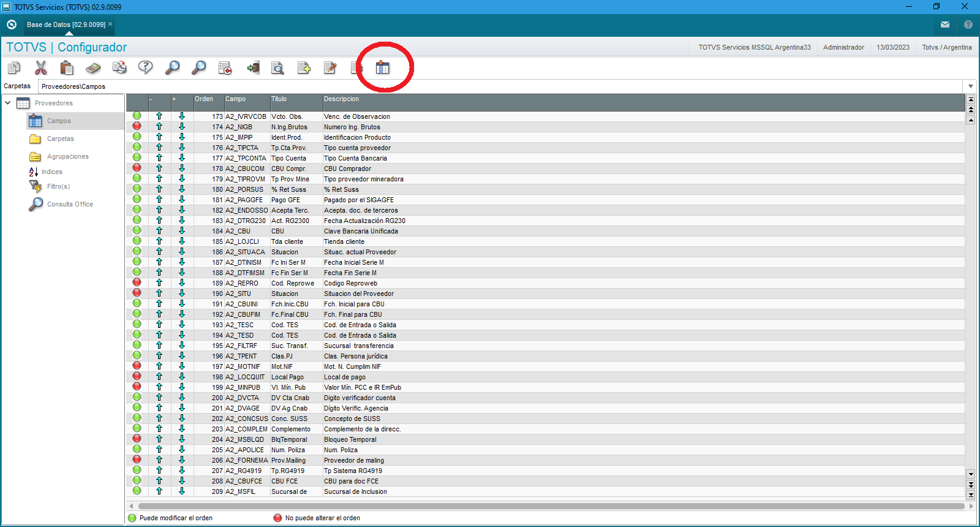Select the 'Tp.RG4919' title cell
This screenshot has width=980, height=527.
point(296,471)
